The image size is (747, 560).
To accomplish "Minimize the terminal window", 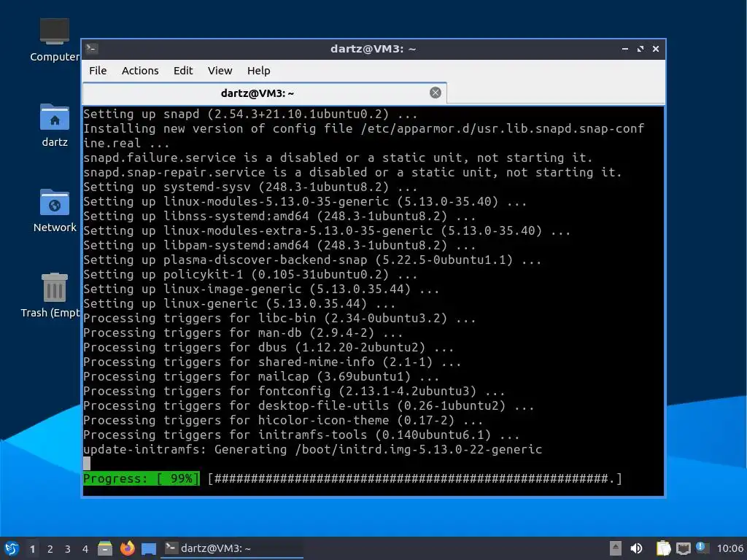I will point(625,49).
